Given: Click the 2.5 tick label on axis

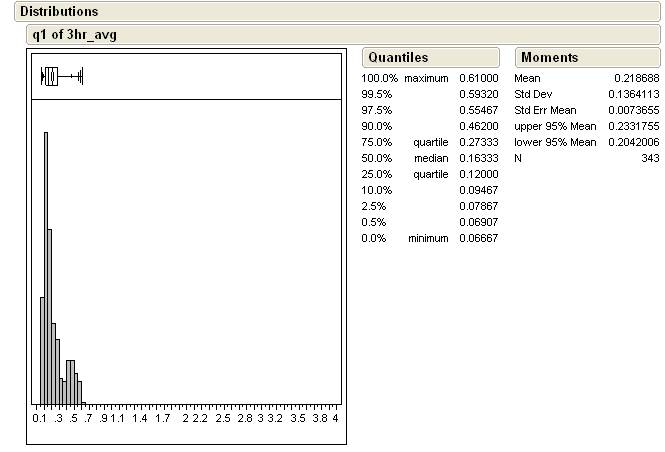Looking at the screenshot, I should point(223,418).
